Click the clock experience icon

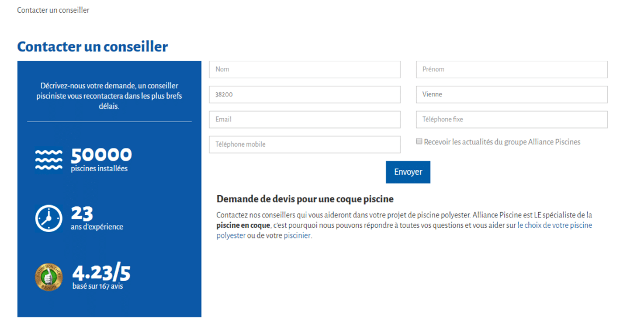[49, 219]
